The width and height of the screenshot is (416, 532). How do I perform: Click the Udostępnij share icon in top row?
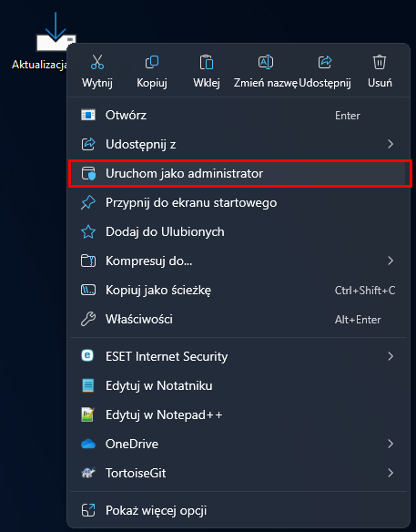[x=325, y=62]
